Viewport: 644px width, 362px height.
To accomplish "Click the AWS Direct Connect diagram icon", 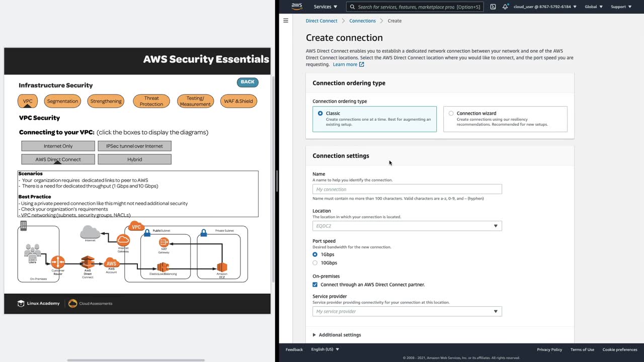I will tap(88, 262).
